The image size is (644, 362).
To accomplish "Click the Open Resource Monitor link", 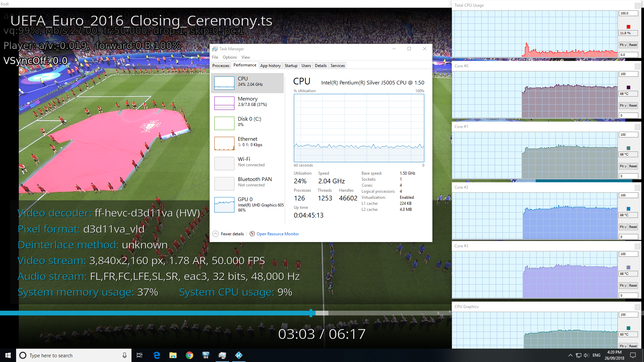I will (278, 234).
